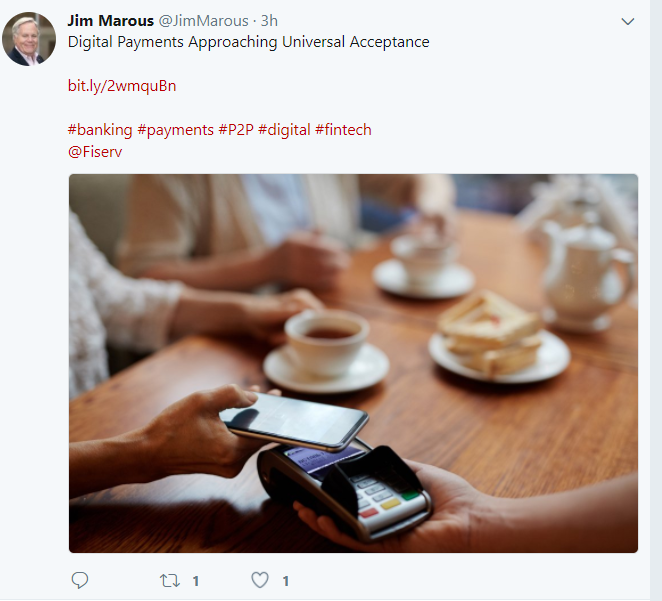Open the #digital hashtag
The image size is (662, 601).
coord(284,130)
